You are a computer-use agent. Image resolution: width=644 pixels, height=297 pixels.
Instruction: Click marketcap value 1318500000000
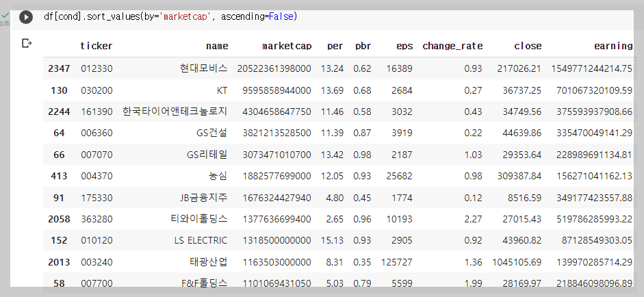point(276,240)
